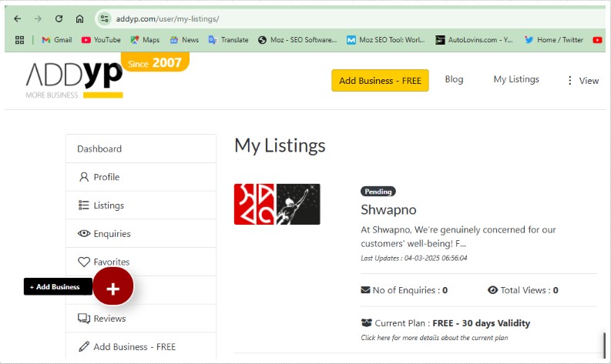Open the browser home icon
The image size is (611, 364).
(x=79, y=18)
